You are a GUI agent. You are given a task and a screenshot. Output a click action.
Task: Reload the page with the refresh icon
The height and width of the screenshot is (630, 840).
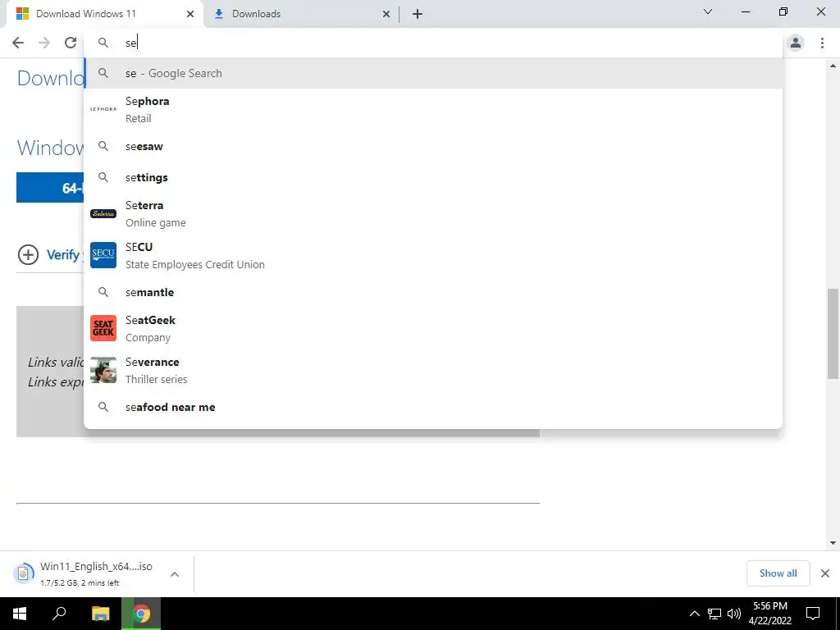tap(71, 43)
